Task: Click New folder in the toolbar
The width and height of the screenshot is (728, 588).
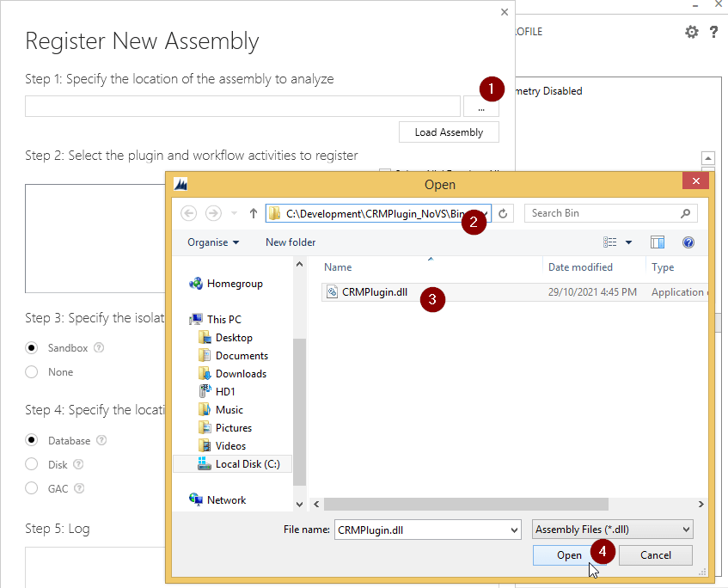Action: (291, 242)
